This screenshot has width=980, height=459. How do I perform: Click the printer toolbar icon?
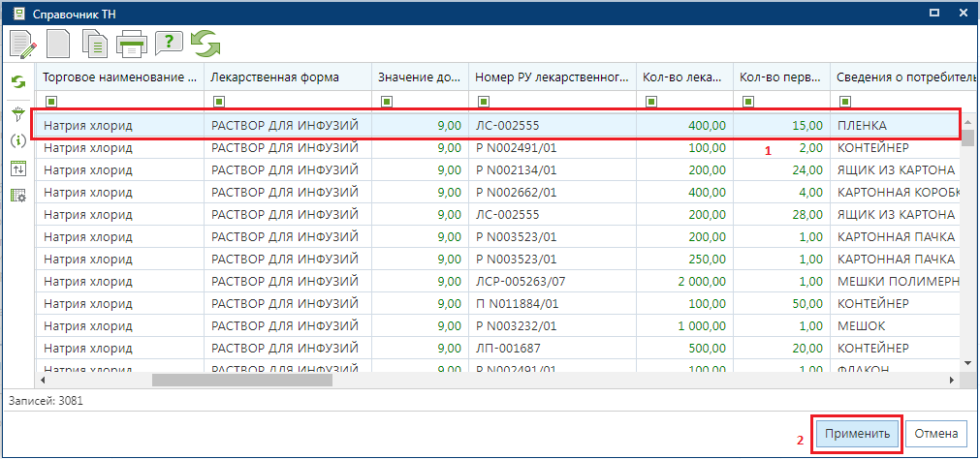(132, 44)
